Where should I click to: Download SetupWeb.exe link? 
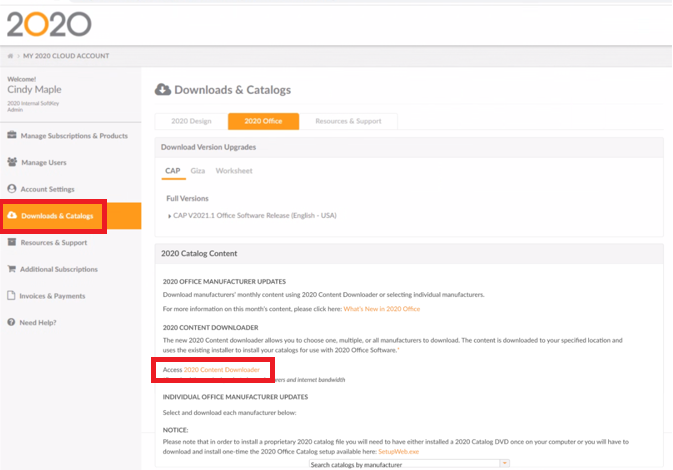(x=398, y=452)
